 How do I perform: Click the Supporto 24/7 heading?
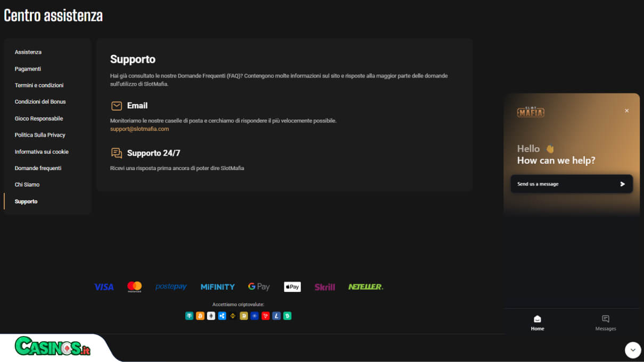point(153,153)
